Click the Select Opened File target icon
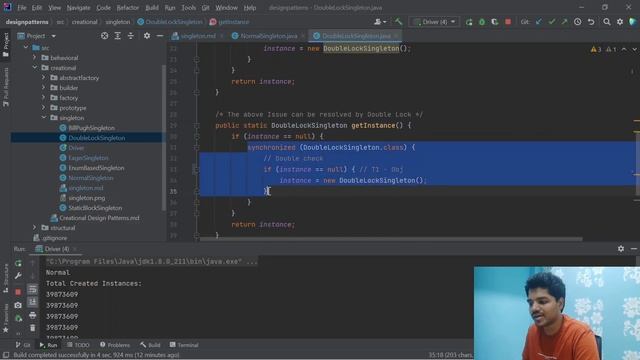Screen dimensions: 640x360 [105, 36]
